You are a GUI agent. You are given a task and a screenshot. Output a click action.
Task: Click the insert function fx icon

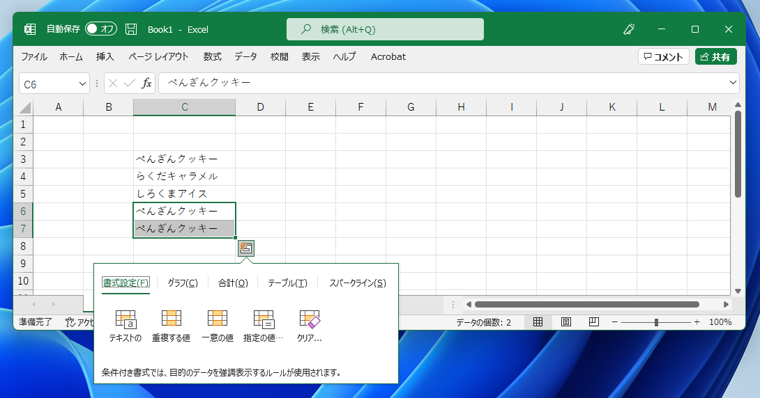[146, 83]
